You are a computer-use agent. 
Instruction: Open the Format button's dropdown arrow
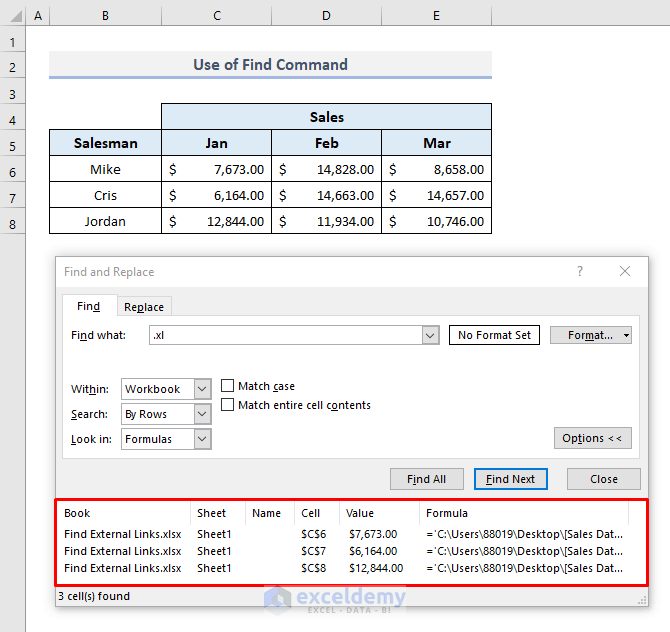coord(626,335)
